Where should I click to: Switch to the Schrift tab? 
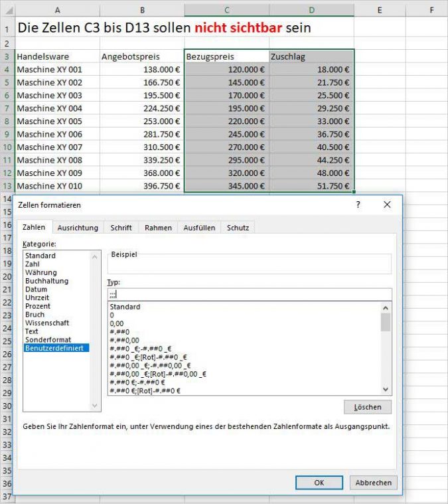(x=121, y=228)
